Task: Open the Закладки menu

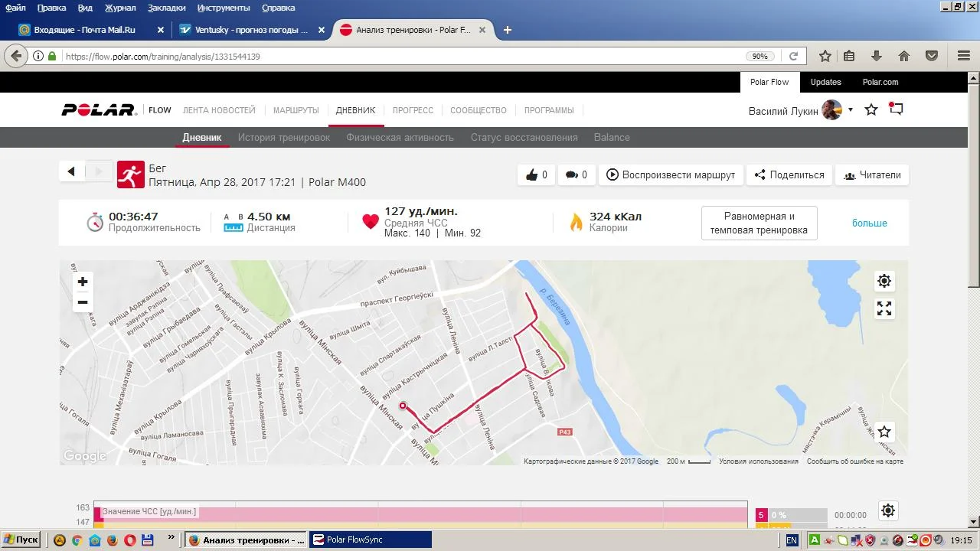Action: point(166,8)
